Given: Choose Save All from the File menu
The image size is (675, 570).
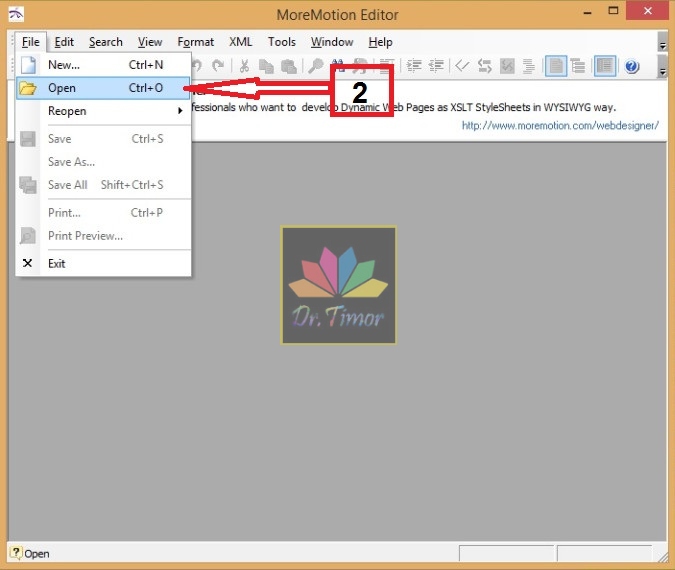Looking at the screenshot, I should (103, 185).
